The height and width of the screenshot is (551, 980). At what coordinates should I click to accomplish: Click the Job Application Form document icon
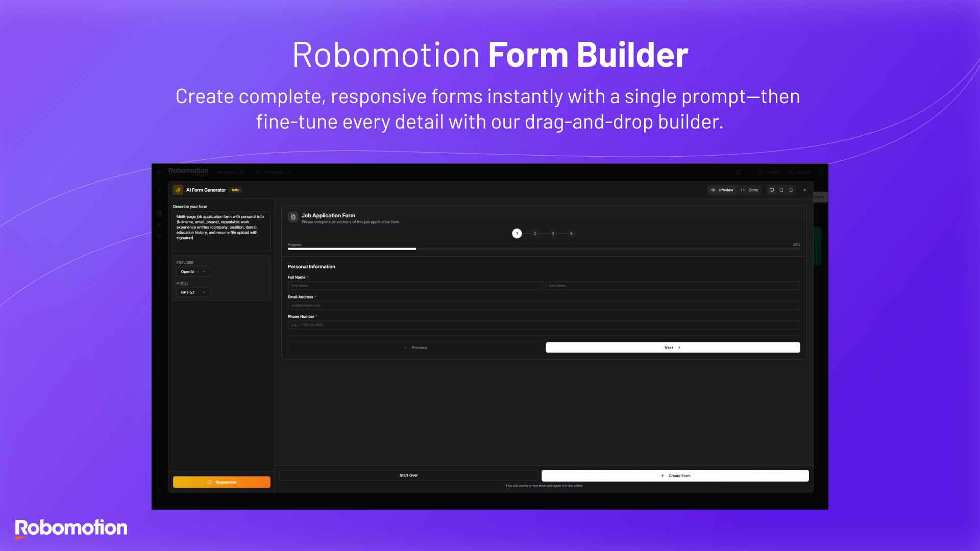[293, 217]
